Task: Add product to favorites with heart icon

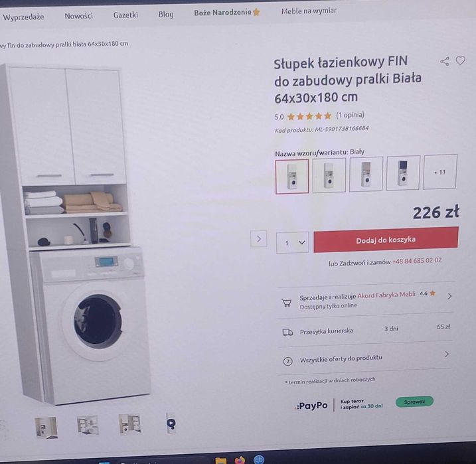Action: point(460,60)
